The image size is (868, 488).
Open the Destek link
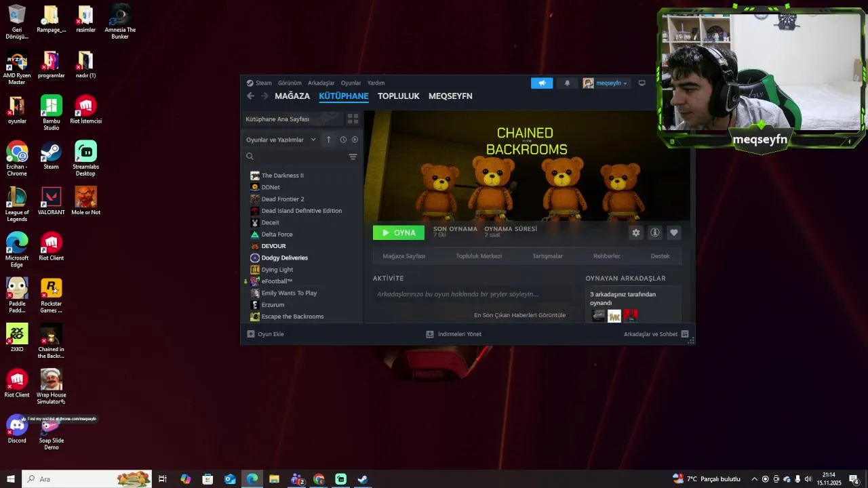click(660, 256)
